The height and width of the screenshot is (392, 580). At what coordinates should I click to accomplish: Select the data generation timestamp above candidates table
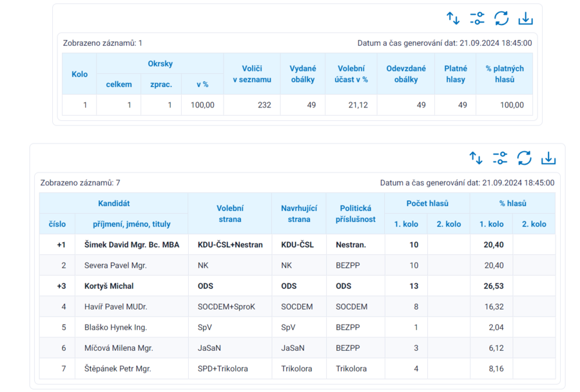coord(467,183)
